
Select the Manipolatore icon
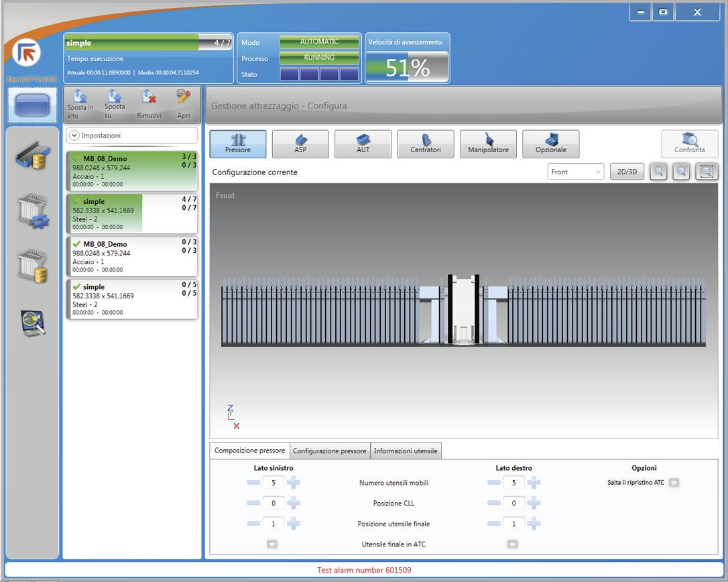(x=488, y=143)
